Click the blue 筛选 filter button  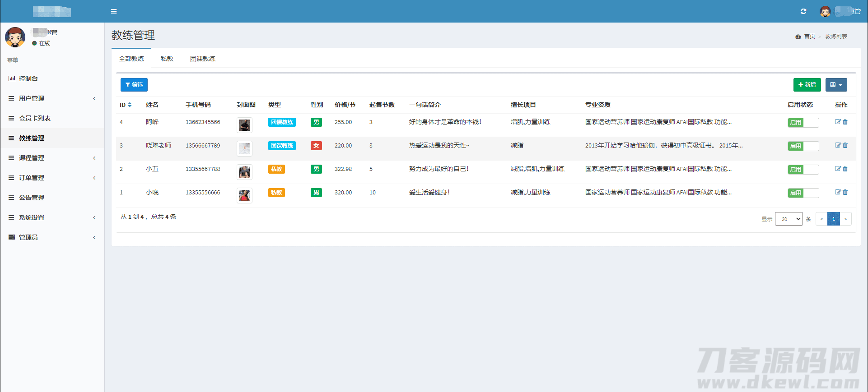tap(134, 85)
